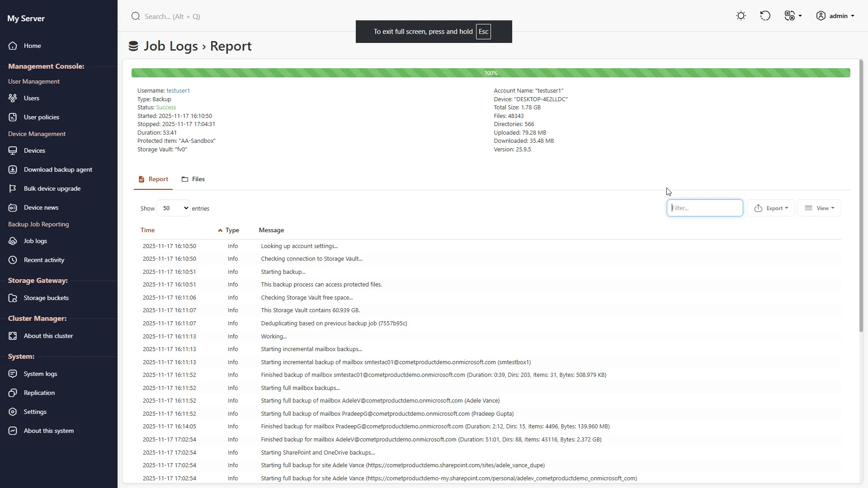Click the refresh icon in top bar
This screenshot has height=488, width=868.
[765, 16]
